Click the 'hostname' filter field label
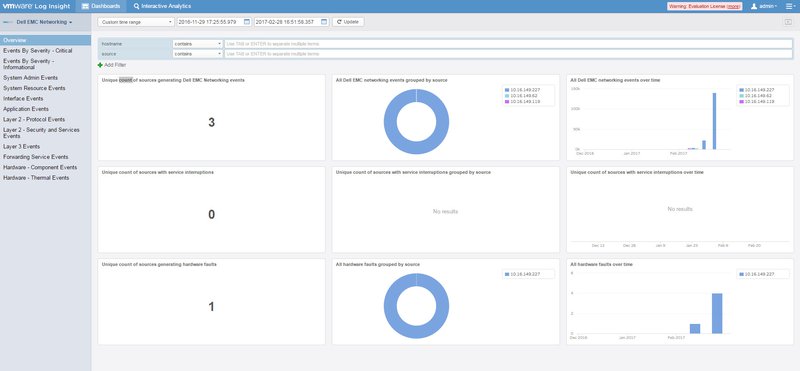Viewport: 800px width, 371px height. [112, 44]
